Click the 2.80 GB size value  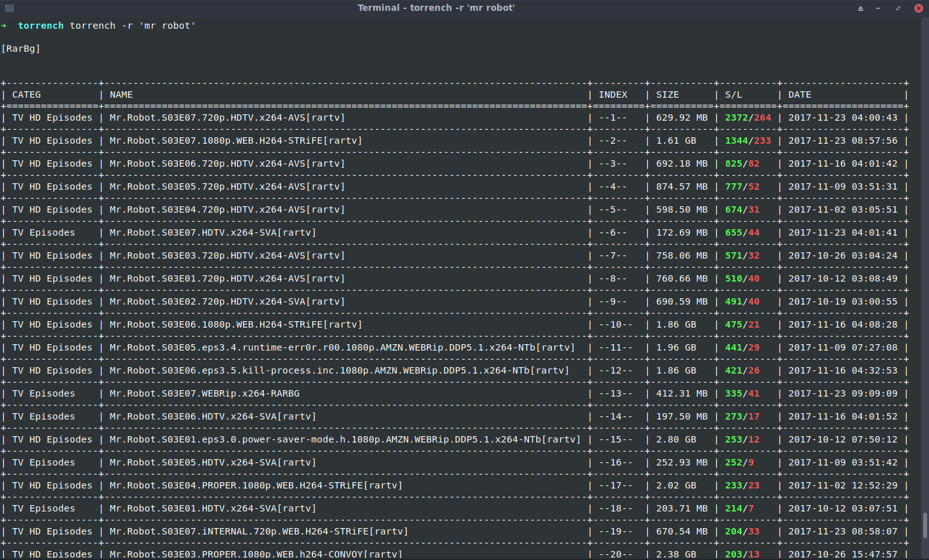coord(676,439)
